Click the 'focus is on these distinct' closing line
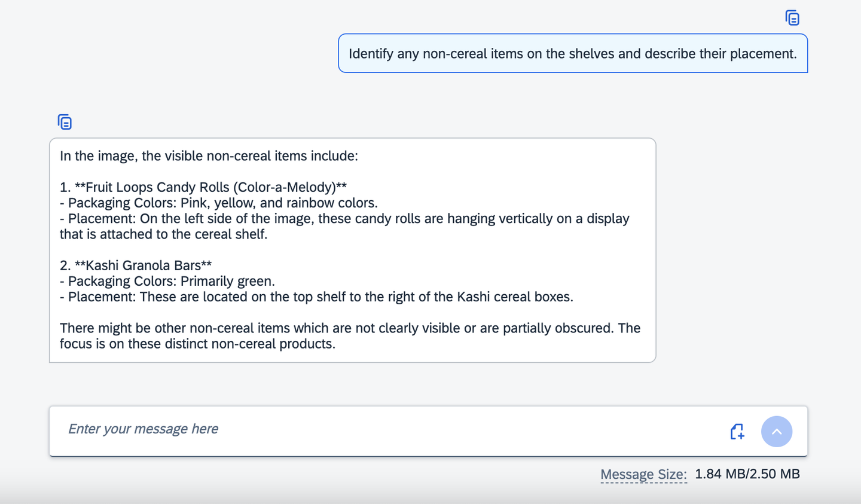This screenshot has height=504, width=861. 197,344
